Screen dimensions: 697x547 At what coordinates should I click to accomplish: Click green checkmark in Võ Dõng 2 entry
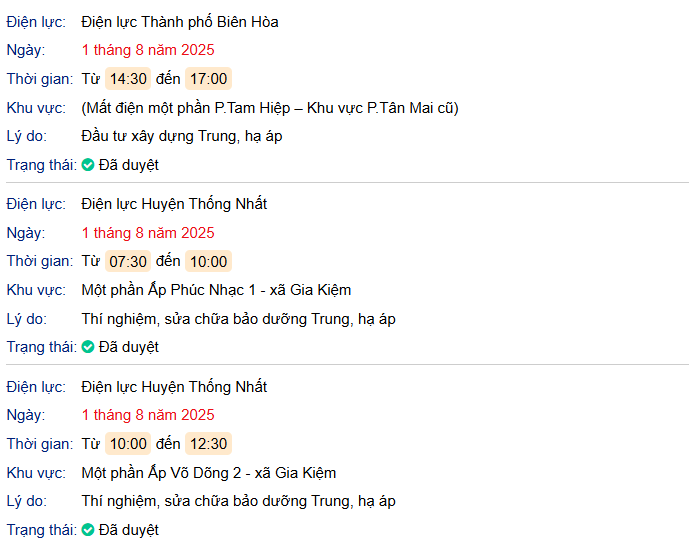pos(88,530)
